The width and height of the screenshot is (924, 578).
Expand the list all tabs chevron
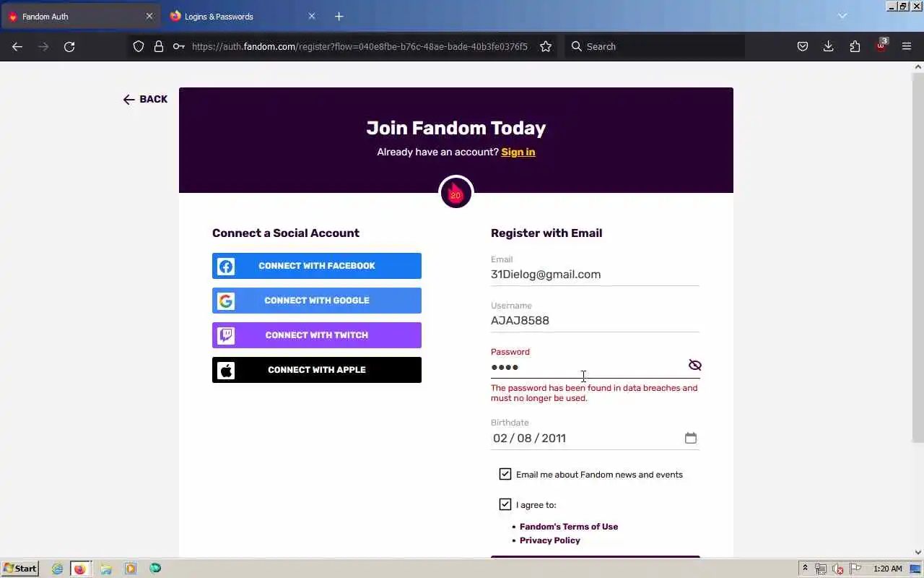click(842, 16)
